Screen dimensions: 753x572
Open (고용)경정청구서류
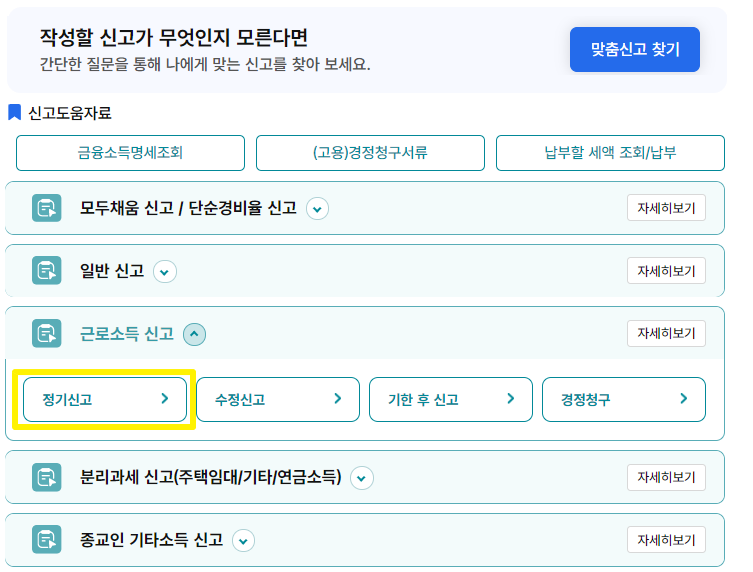click(x=370, y=153)
